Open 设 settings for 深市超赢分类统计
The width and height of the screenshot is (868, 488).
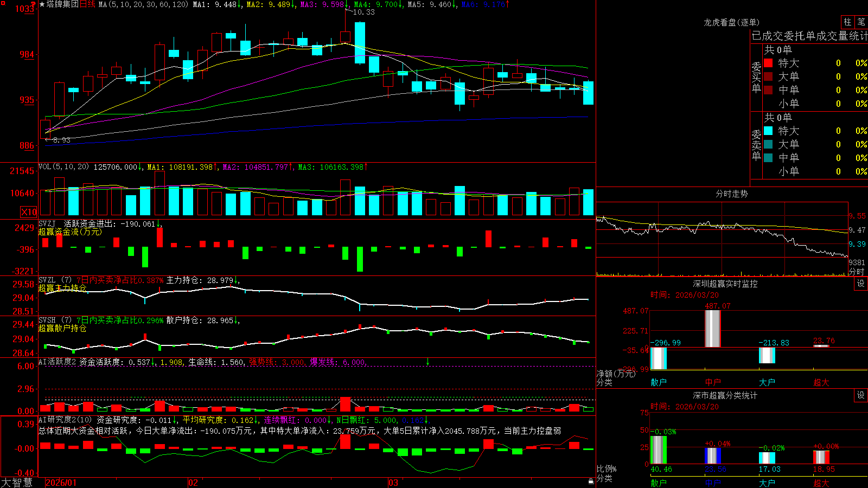[861, 395]
